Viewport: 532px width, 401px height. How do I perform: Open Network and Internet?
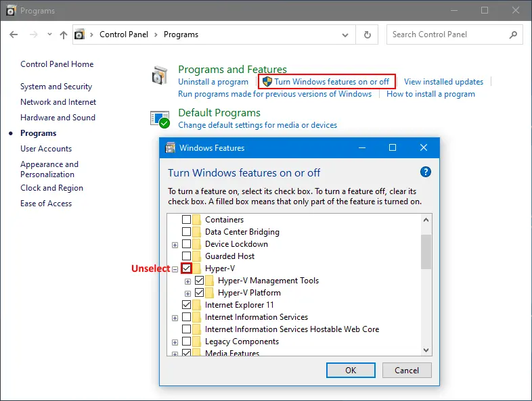pyautogui.click(x=58, y=102)
